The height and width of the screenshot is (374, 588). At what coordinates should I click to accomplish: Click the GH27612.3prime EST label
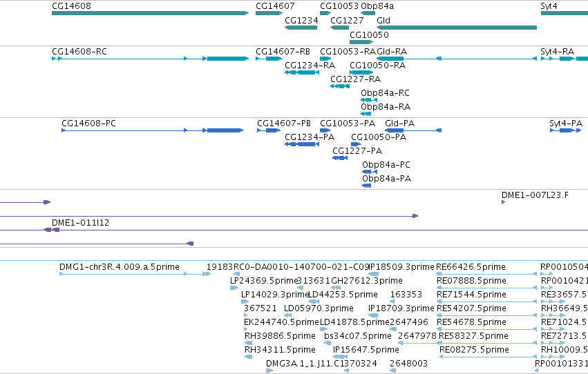click(367, 281)
